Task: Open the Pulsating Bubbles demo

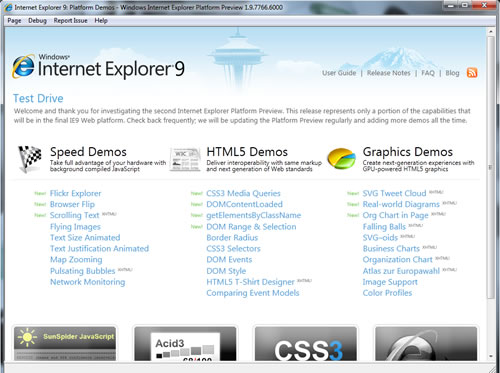Action: [83, 271]
